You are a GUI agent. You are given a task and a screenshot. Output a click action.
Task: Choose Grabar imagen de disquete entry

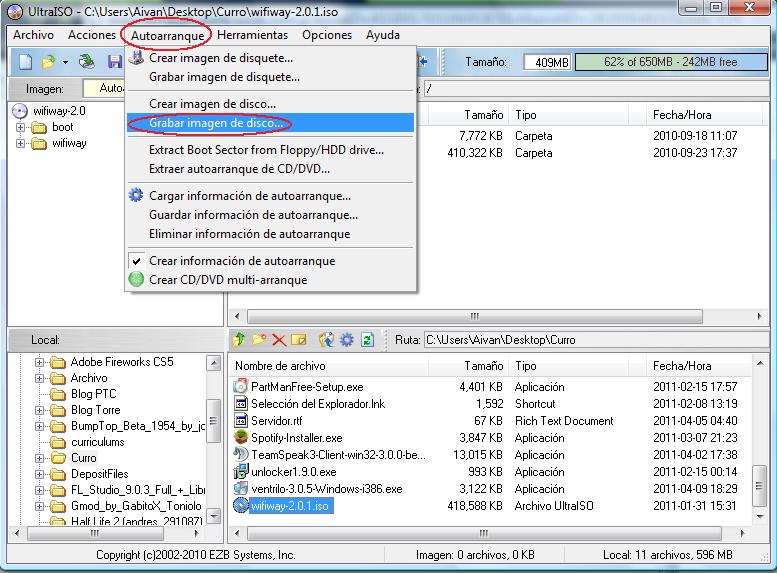[271, 77]
